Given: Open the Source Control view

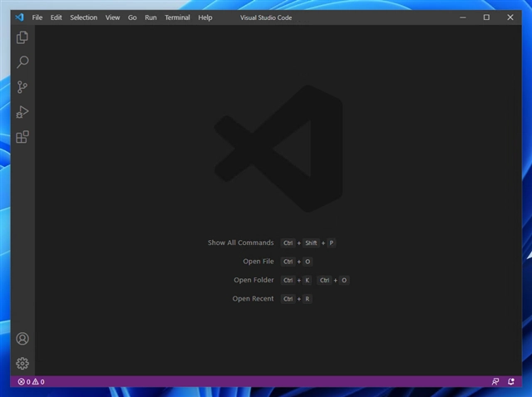Looking at the screenshot, I should click(x=22, y=87).
